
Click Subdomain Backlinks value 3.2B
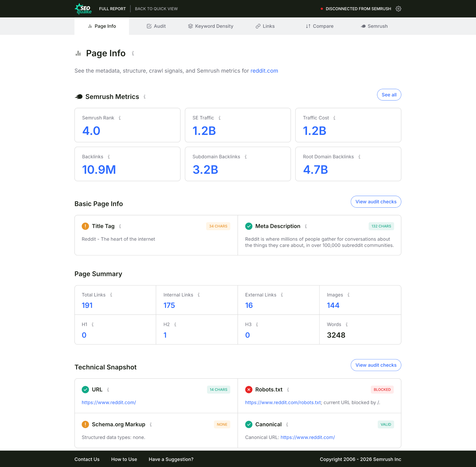(205, 169)
